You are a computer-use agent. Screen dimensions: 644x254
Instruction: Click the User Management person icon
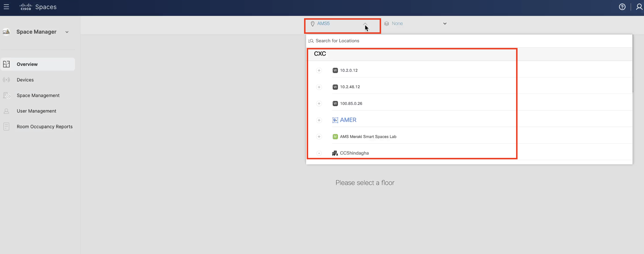(x=6, y=111)
